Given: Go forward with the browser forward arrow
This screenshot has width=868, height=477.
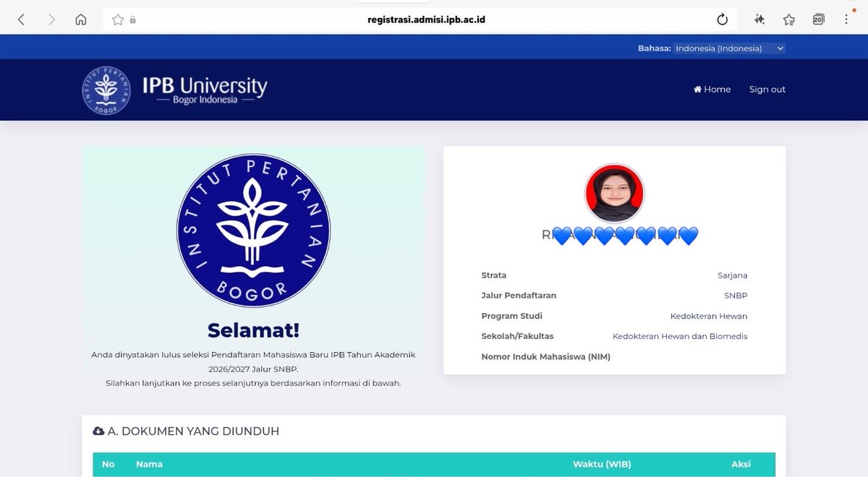Looking at the screenshot, I should 51,20.
